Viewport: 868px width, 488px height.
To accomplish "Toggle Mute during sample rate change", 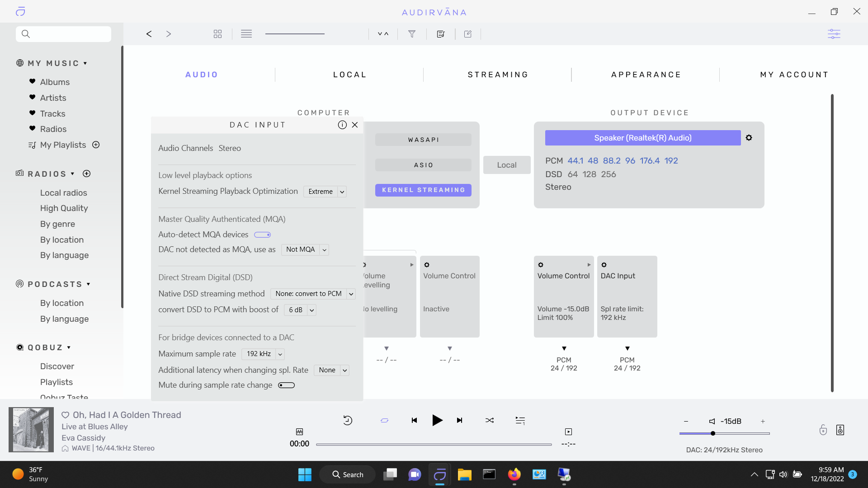I will [x=286, y=385].
